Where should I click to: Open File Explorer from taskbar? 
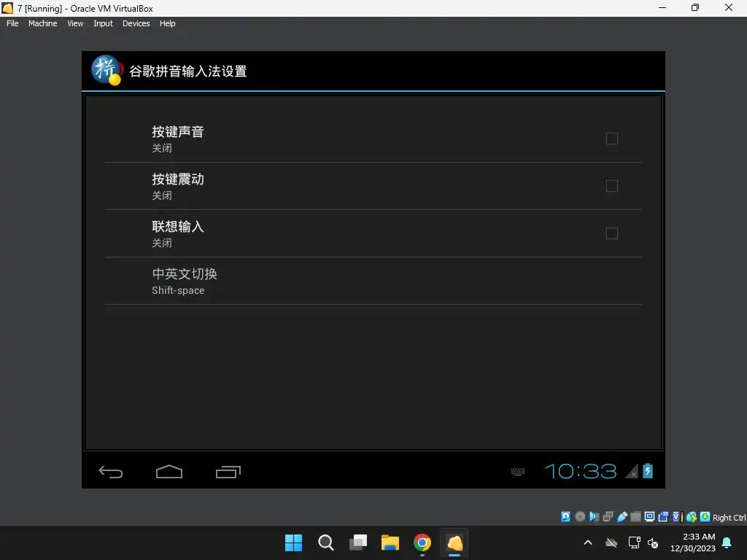pyautogui.click(x=390, y=542)
